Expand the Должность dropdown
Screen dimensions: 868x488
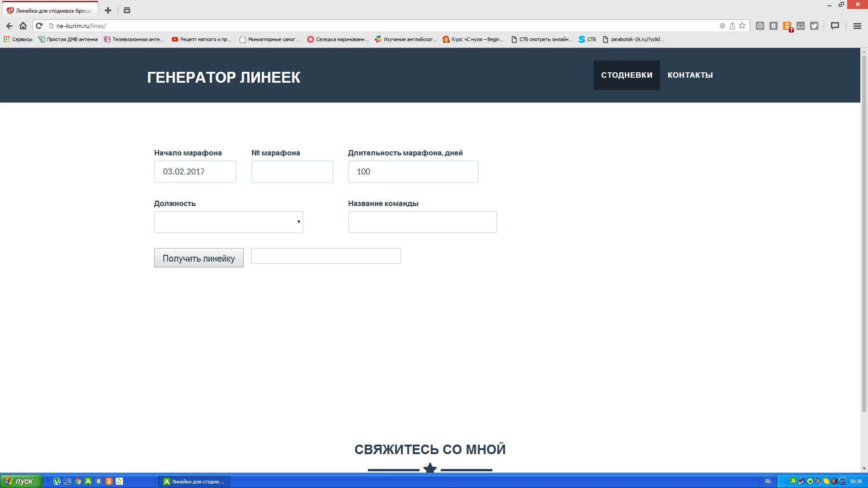228,222
